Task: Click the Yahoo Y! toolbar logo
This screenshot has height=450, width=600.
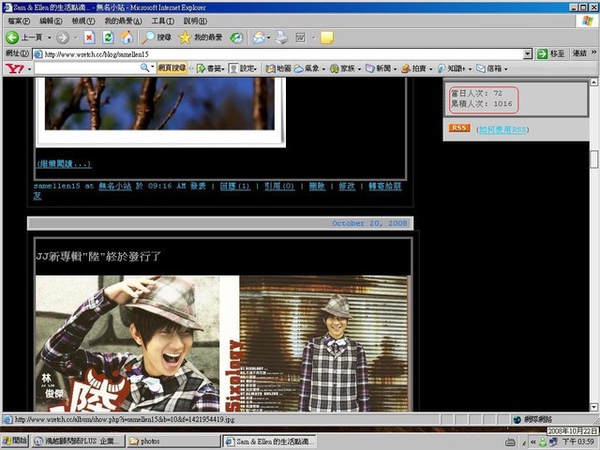Action: [x=13, y=69]
